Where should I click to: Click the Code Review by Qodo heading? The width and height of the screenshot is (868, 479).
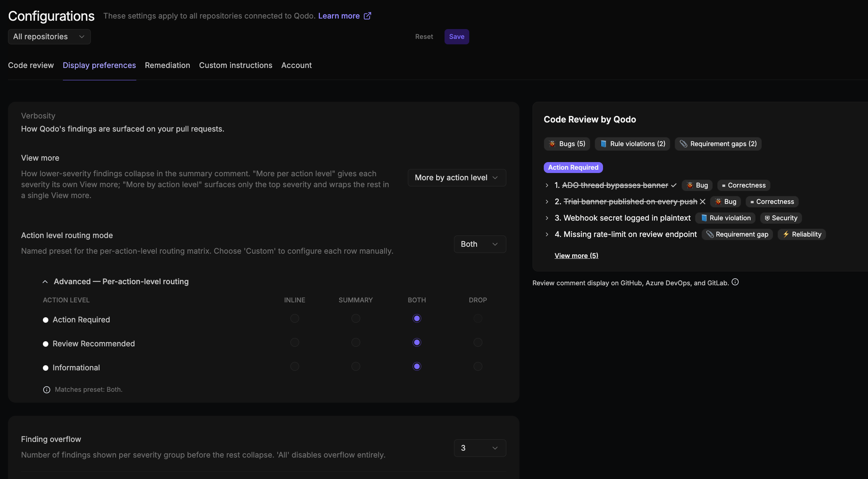pyautogui.click(x=590, y=120)
